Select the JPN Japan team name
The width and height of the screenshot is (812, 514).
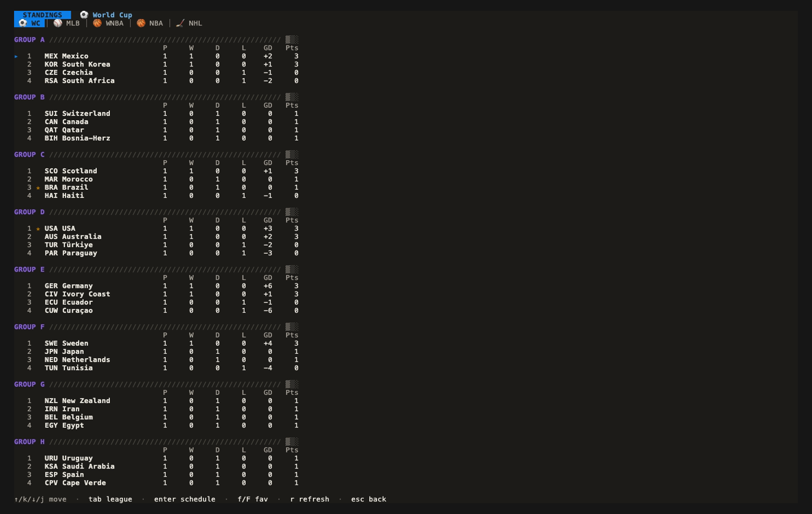tap(64, 352)
